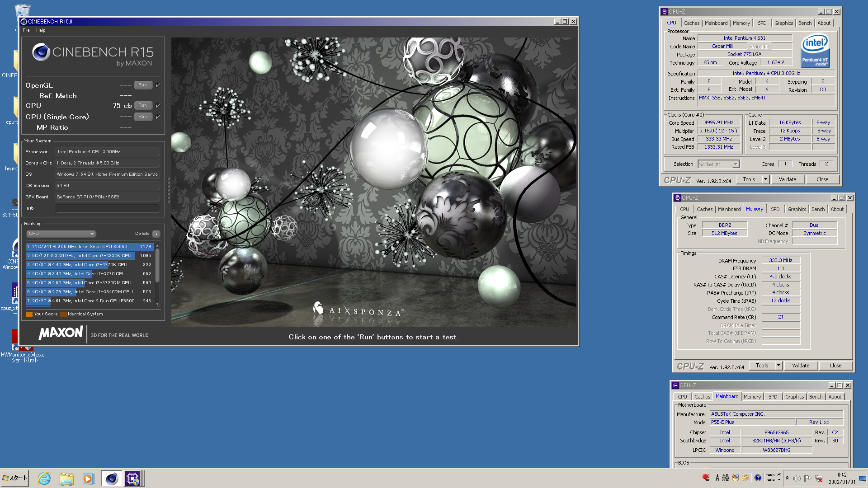868x488 pixels.
Task: Launch Windows Media Player from taskbar
Action: [88, 478]
